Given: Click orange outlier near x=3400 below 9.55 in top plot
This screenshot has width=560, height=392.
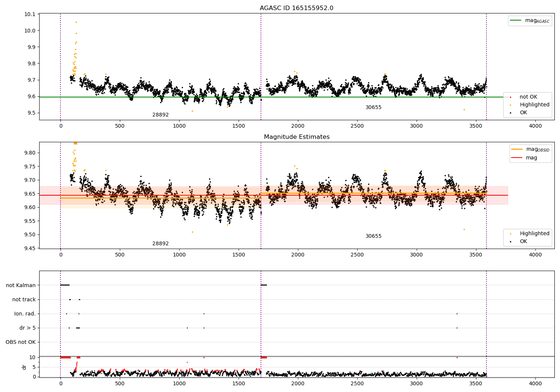Looking at the screenshot, I should click(x=464, y=109).
